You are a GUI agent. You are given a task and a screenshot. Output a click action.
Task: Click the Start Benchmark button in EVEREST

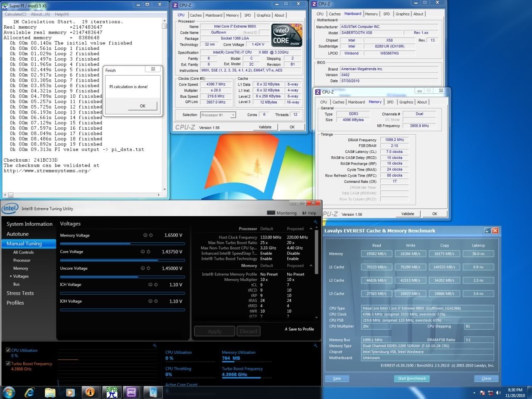point(411,379)
